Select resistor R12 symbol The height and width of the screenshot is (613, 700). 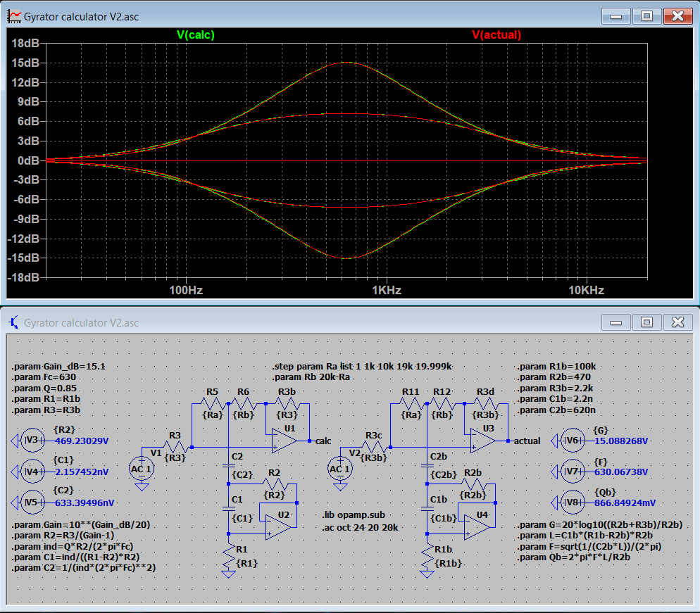tap(442, 404)
